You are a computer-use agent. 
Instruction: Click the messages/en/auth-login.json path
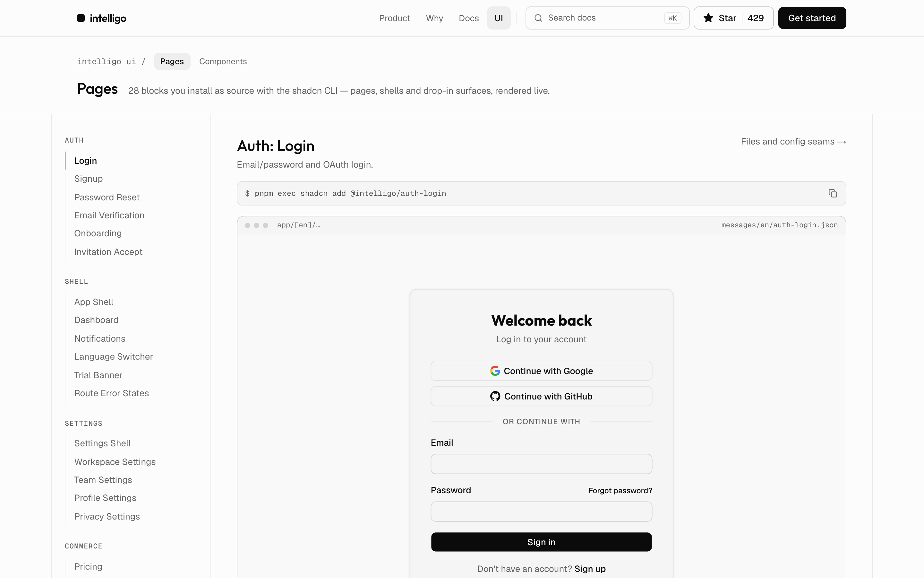point(779,225)
